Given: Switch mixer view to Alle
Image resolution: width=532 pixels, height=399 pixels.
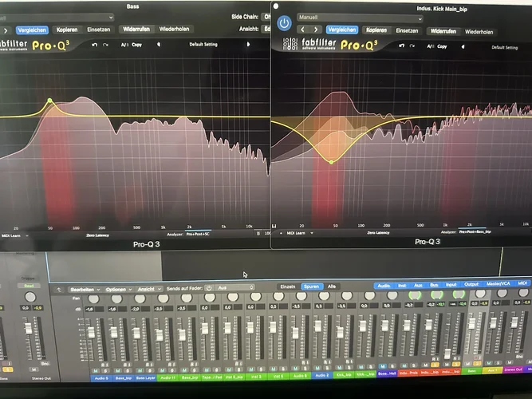Looking at the screenshot, I should [x=332, y=286].
